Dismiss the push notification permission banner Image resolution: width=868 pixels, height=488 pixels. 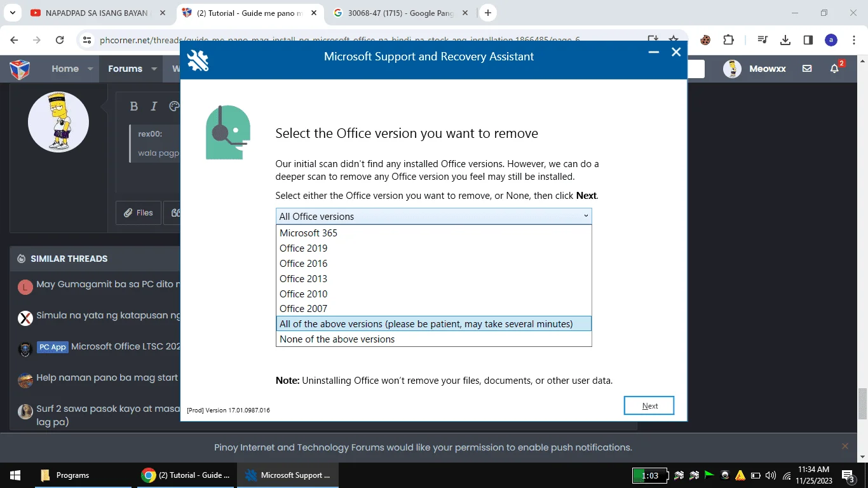tap(845, 446)
